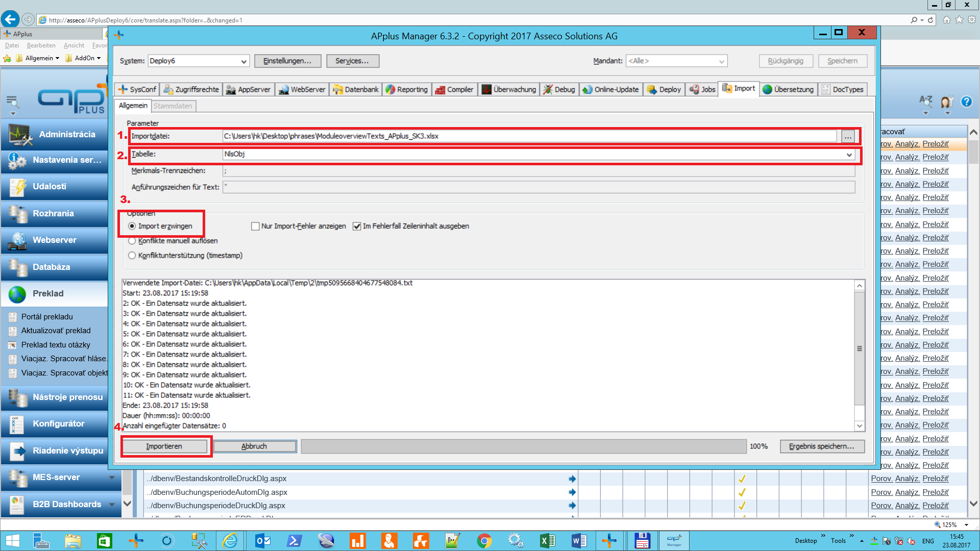Open Rozhrania sidebar section
Screen dimensions: 980x551
click(x=54, y=214)
